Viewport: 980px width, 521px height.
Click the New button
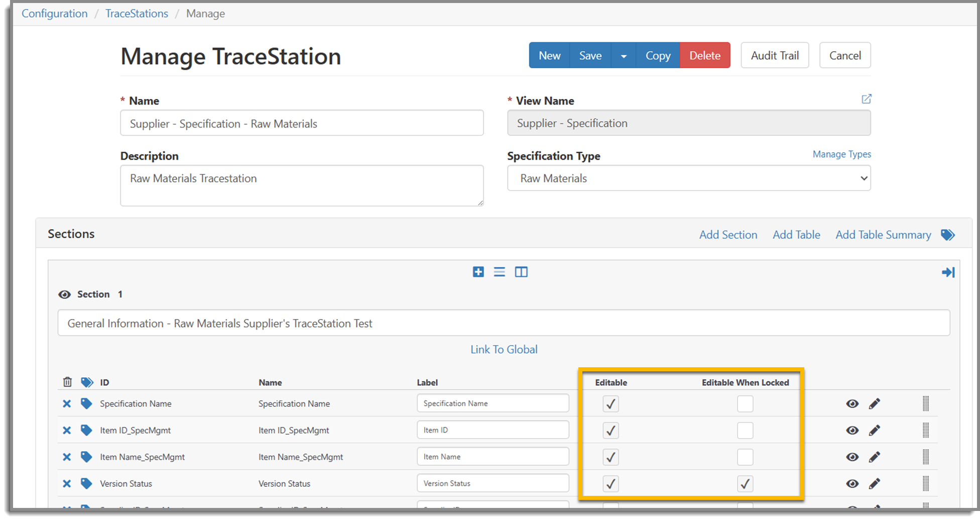click(549, 55)
